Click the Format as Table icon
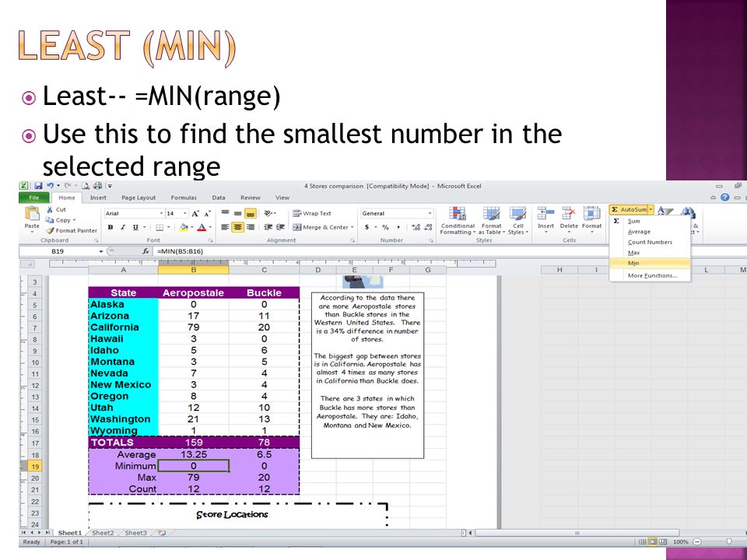The width and height of the screenshot is (747, 560). pyautogui.click(x=491, y=214)
